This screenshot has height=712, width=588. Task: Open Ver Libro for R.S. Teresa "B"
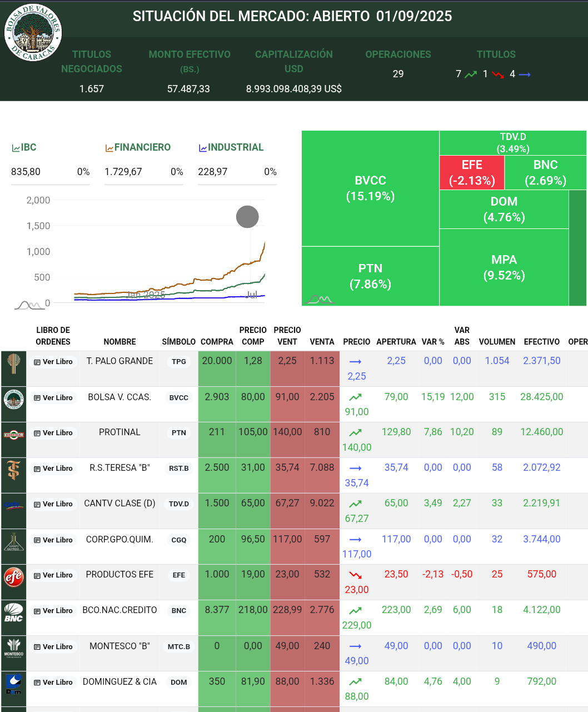[53, 469]
